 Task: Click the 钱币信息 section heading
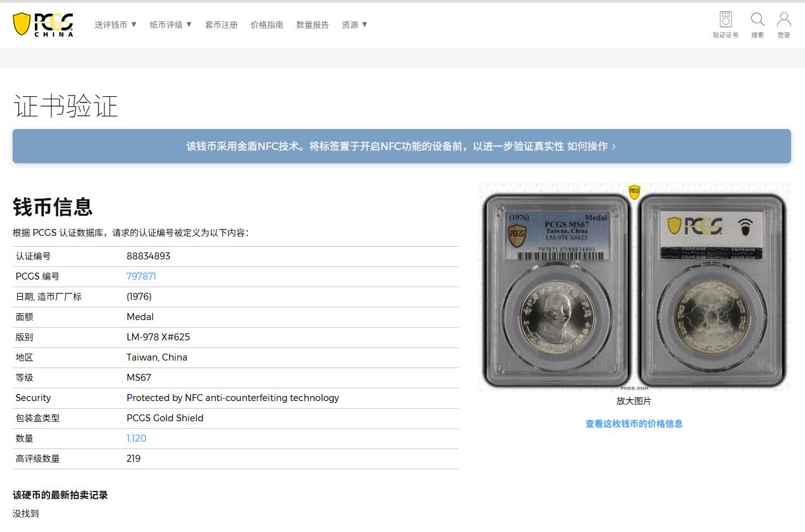[x=53, y=207]
